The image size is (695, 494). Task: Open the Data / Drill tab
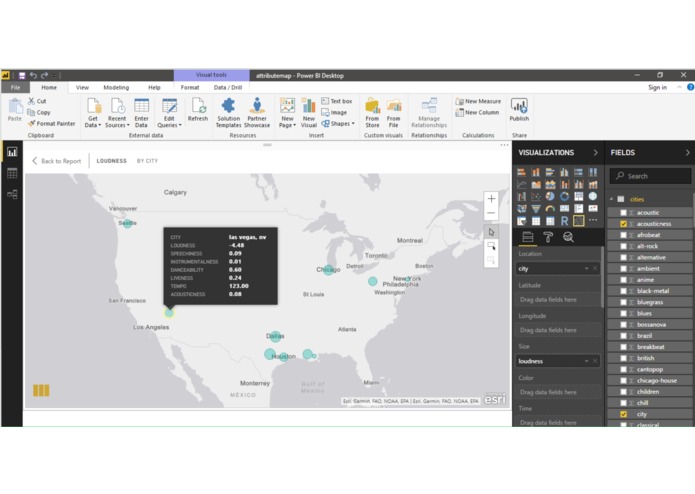tap(228, 88)
